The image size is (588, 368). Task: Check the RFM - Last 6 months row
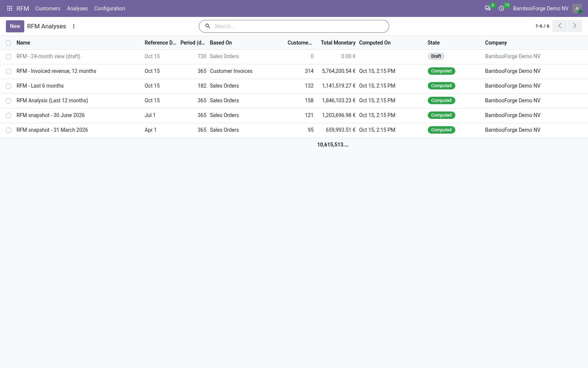[8, 86]
